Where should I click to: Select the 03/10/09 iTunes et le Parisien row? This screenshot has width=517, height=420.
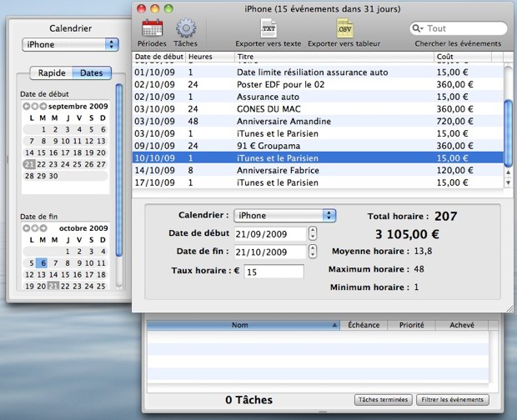coord(318,133)
